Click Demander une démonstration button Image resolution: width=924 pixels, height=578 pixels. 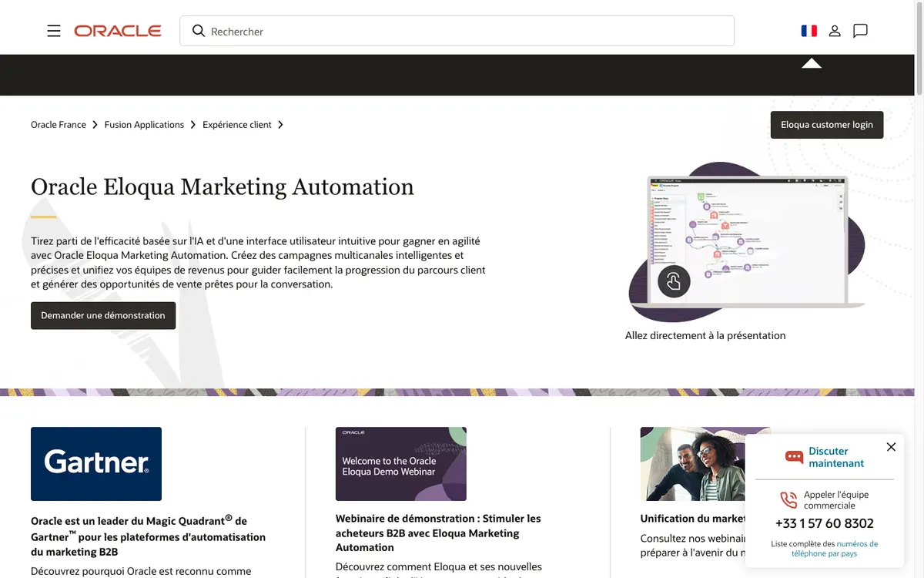coord(103,315)
